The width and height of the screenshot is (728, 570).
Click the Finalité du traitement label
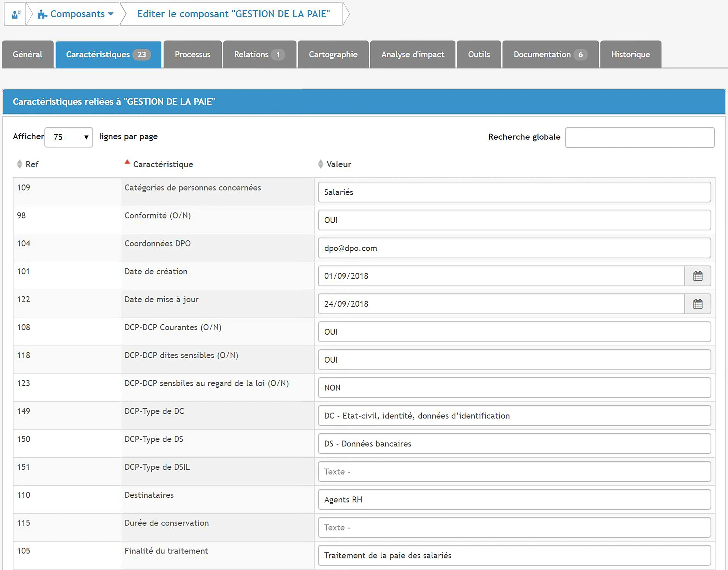166,551
